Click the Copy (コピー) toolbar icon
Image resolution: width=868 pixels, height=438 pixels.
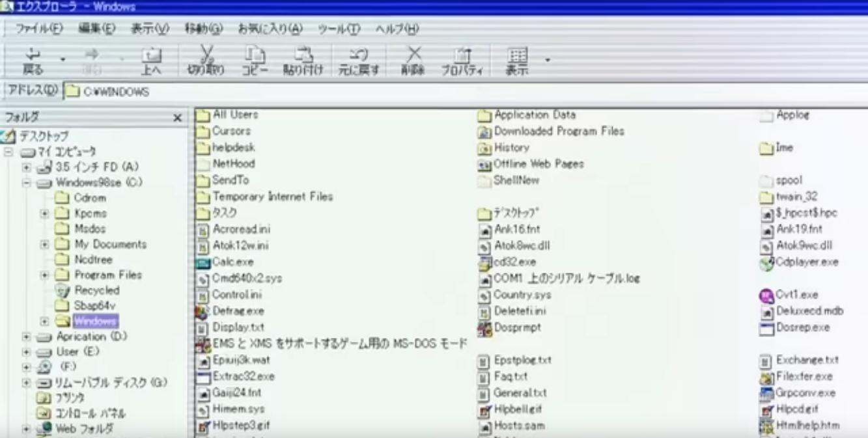tap(255, 56)
